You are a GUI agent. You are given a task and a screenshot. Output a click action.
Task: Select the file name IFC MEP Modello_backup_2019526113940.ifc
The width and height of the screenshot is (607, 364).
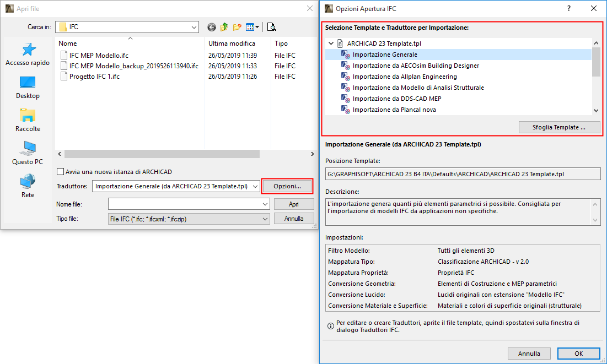coord(134,66)
